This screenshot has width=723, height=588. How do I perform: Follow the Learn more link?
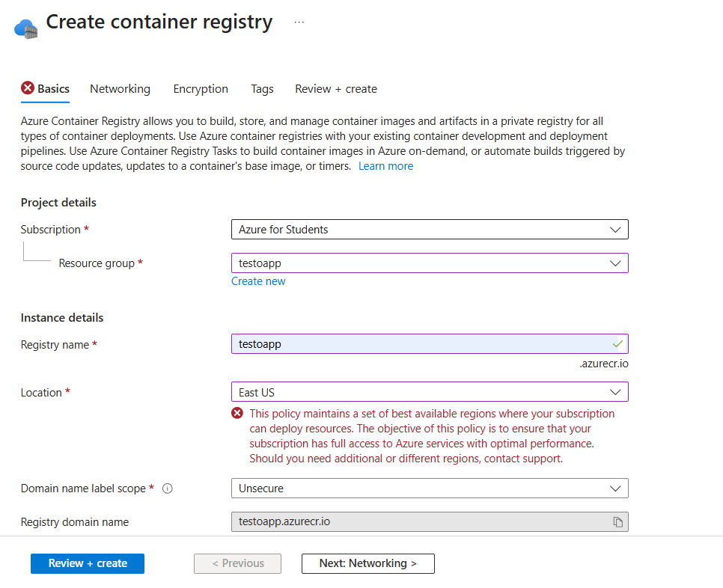point(386,166)
